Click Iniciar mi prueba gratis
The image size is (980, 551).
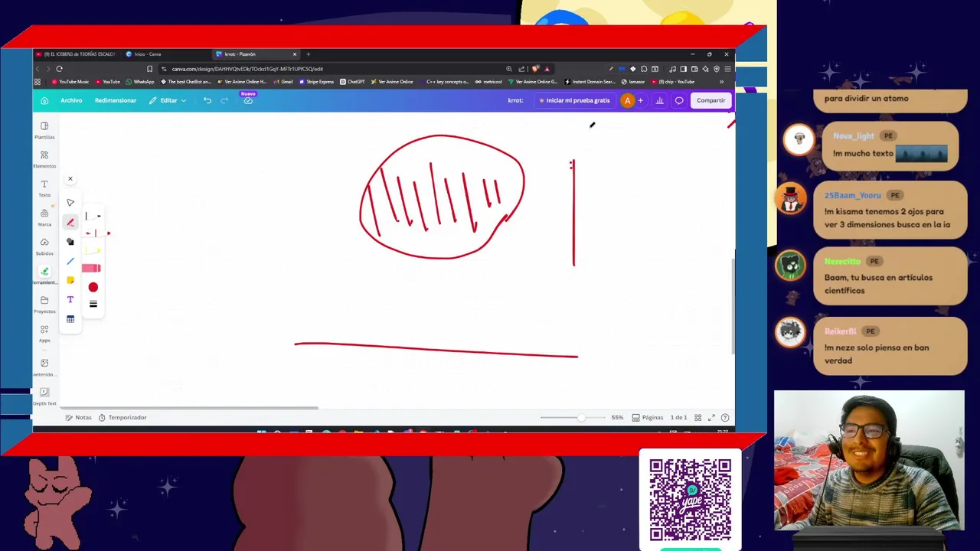pyautogui.click(x=574, y=100)
